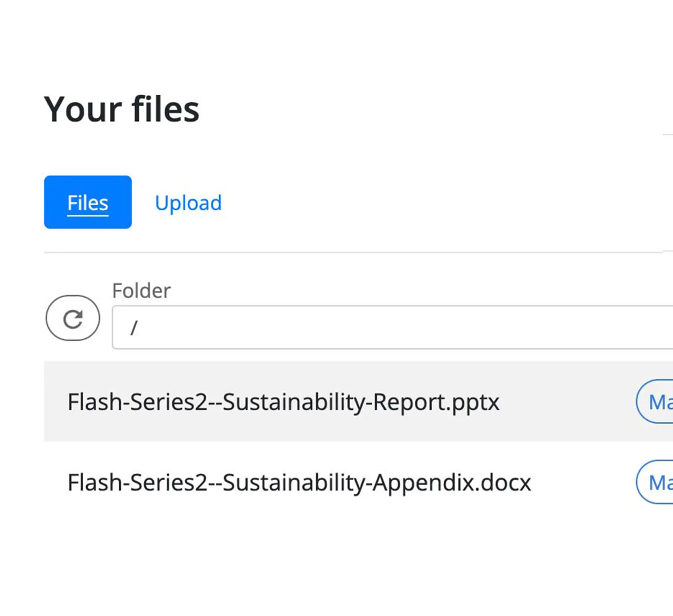Open the highlighted pptx file row
This screenshot has width=673, height=616.
(283, 402)
